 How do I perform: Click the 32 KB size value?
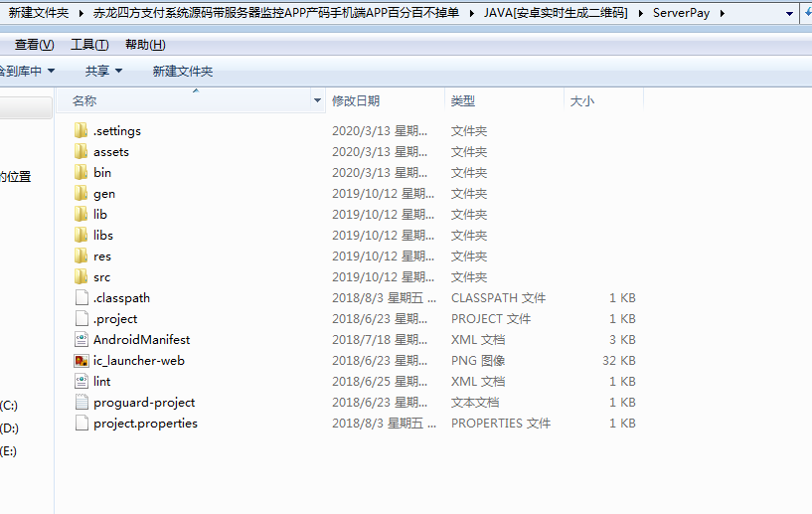(619, 360)
